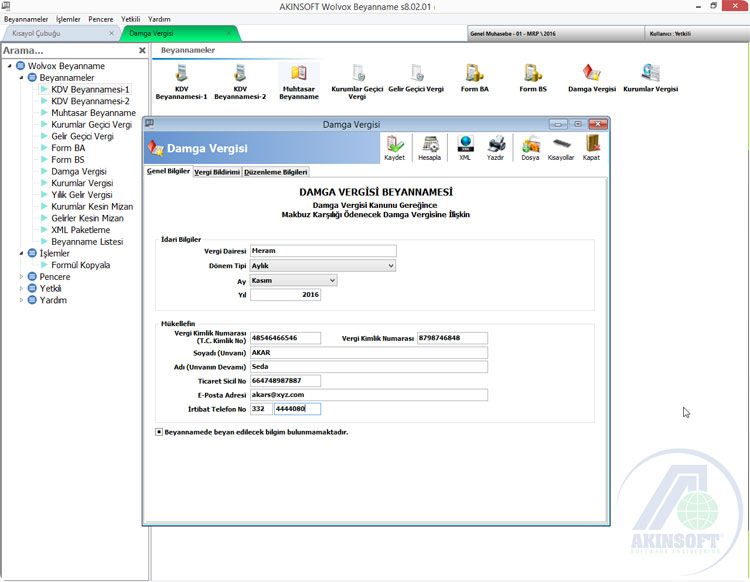Select Beyanname Listesi in tree

point(87,242)
